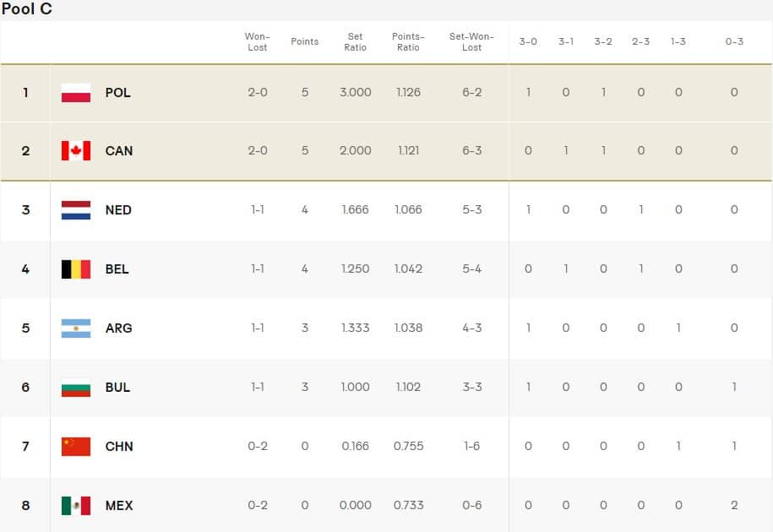Click the Points-Ratio column header

(408, 42)
